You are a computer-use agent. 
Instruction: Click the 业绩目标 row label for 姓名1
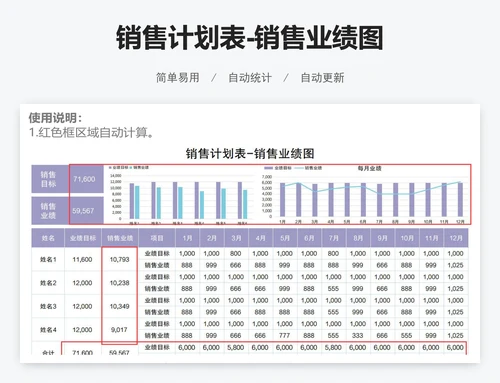pos(157,253)
